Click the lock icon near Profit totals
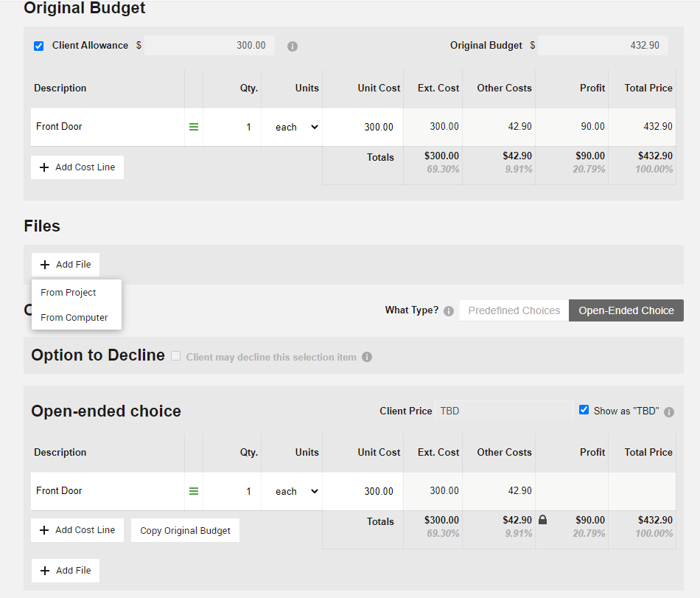This screenshot has height=598, width=700. click(542, 520)
